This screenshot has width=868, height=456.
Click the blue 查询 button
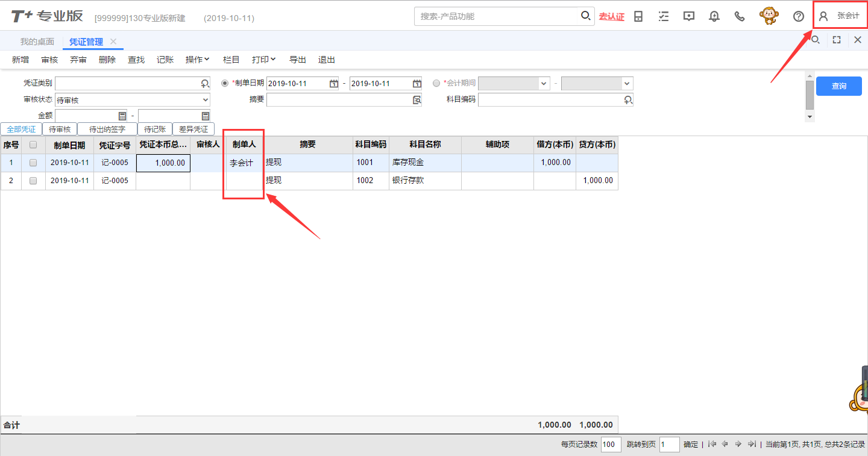[838, 86]
